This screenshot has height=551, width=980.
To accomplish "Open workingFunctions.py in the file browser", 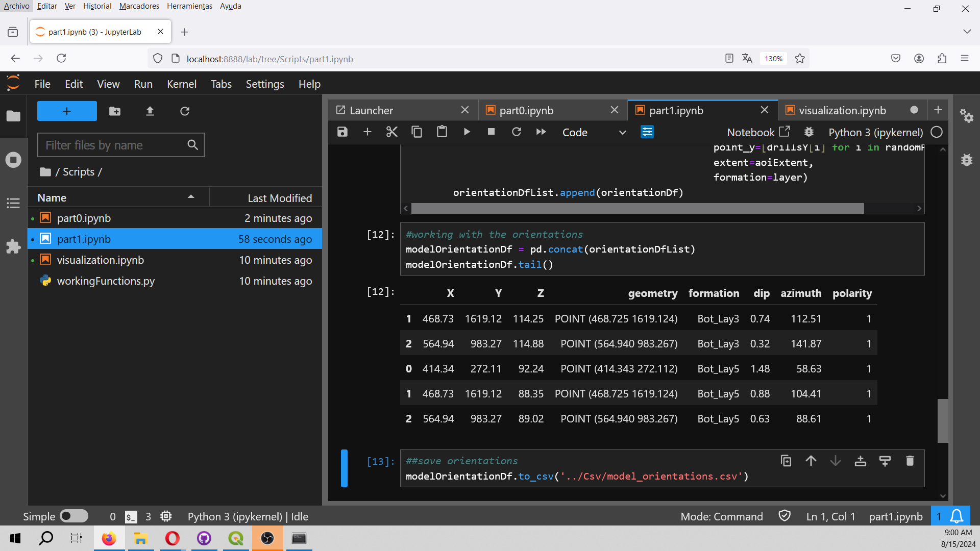I will pyautogui.click(x=106, y=281).
